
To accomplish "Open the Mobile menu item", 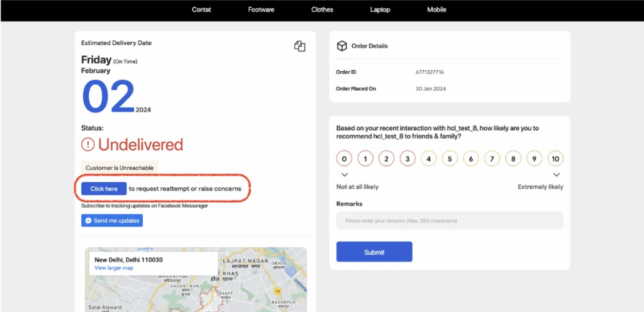I will click(436, 10).
